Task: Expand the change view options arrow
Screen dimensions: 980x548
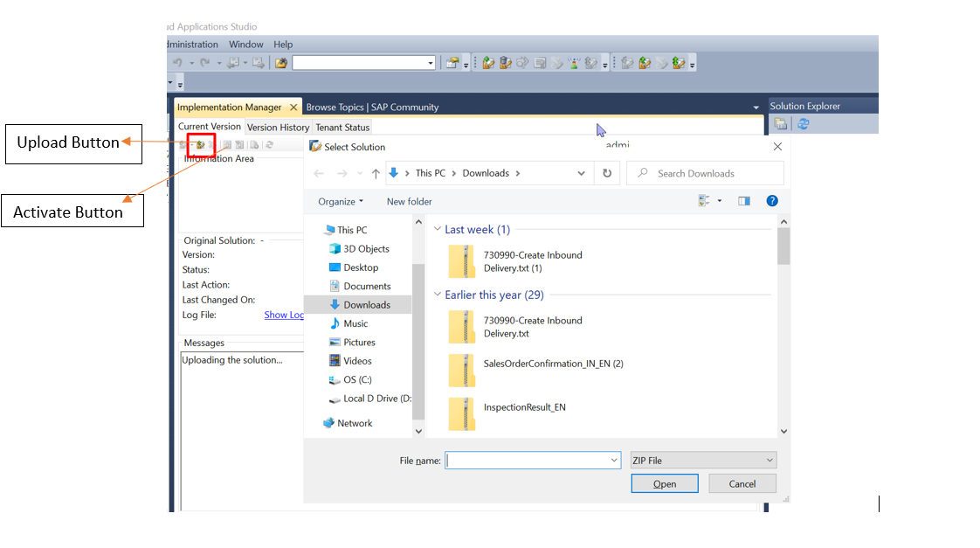Action: click(x=720, y=201)
